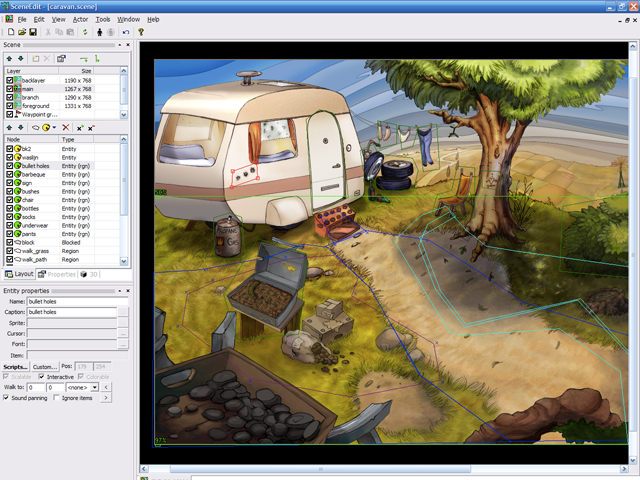Toggle visibility checkbox of backlayer layer
The height and width of the screenshot is (480, 640).
coord(10,80)
